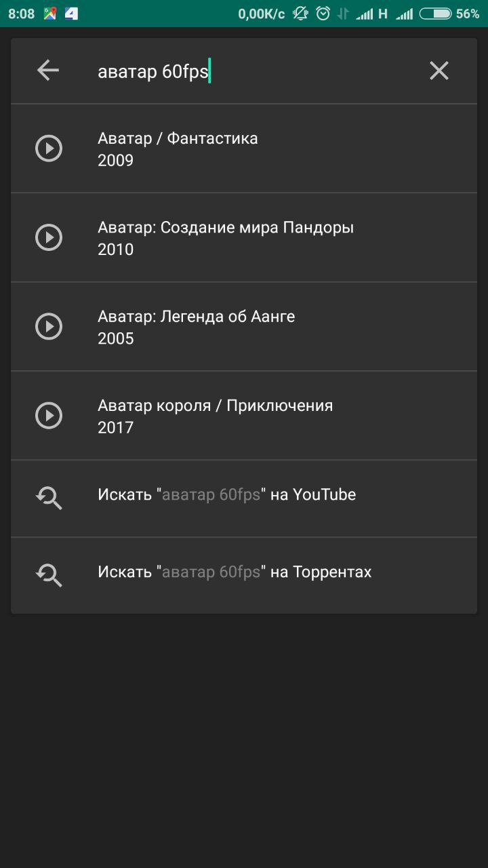Tap the alarm clock status icon
The height and width of the screenshot is (868, 488).
click(x=323, y=14)
